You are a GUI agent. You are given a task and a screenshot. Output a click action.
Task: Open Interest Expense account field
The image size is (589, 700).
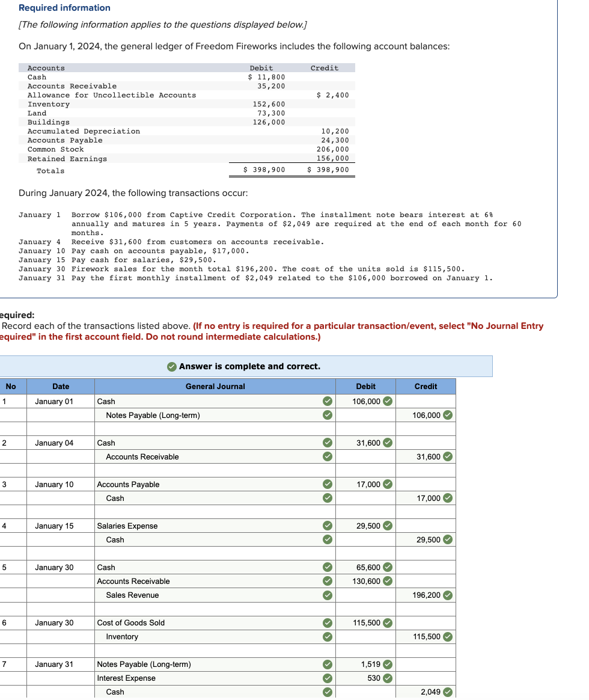[215, 678]
